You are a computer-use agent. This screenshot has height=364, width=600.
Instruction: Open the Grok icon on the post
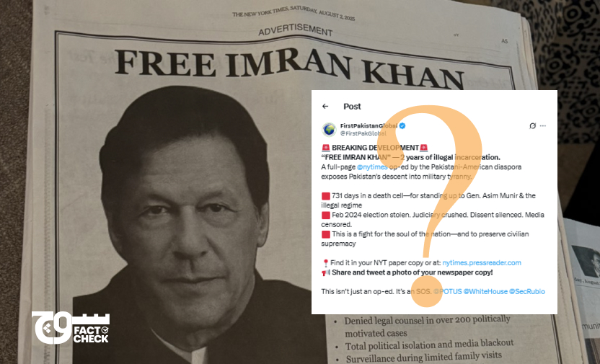(532, 126)
